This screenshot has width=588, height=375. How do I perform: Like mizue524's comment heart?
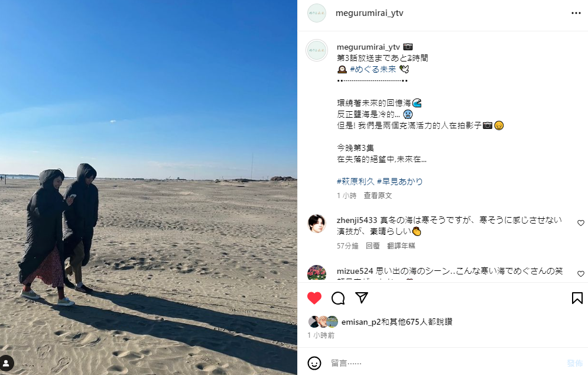(581, 274)
